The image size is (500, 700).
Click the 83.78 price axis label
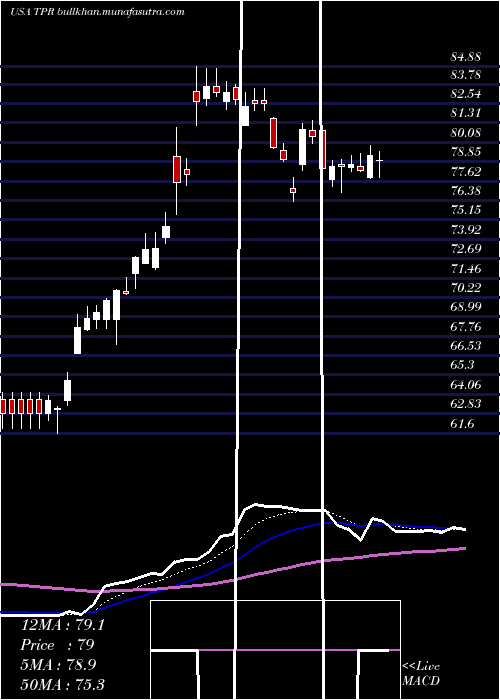466,75
